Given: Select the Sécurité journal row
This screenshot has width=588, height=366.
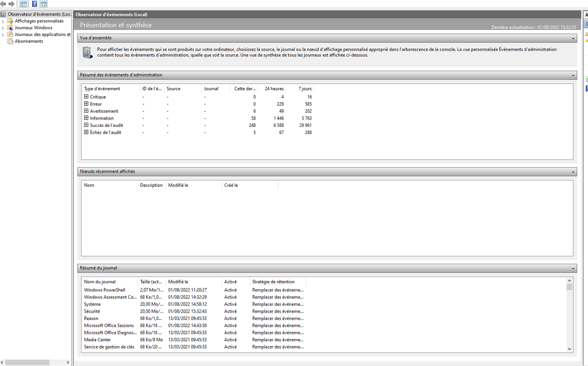Looking at the screenshot, I should pos(194,311).
